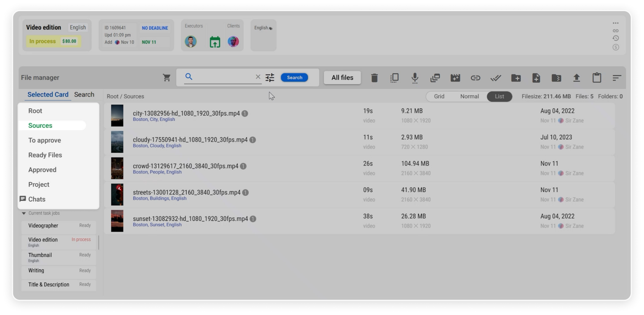Screen dimensions: 644x315
Task: Open the Ready Files folder
Action: 45,155
